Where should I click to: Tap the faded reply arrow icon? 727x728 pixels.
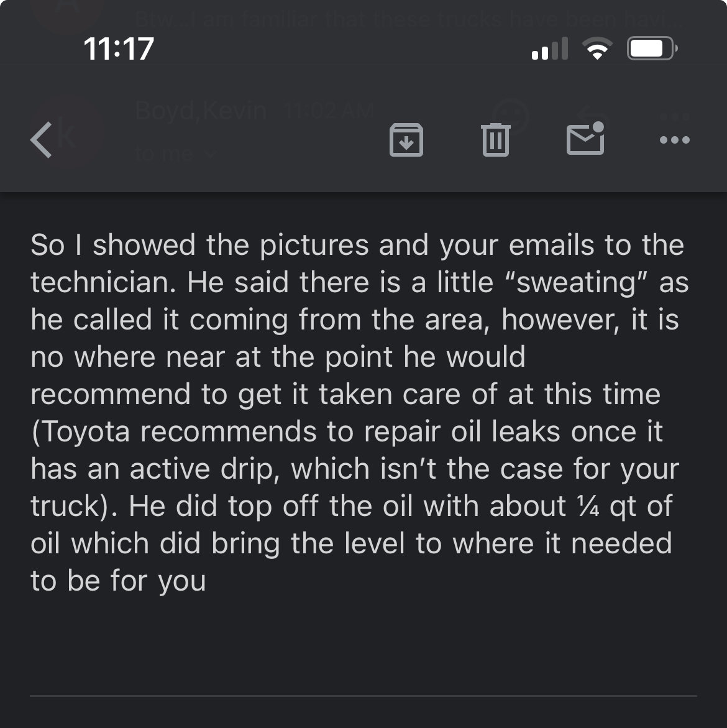(x=592, y=116)
